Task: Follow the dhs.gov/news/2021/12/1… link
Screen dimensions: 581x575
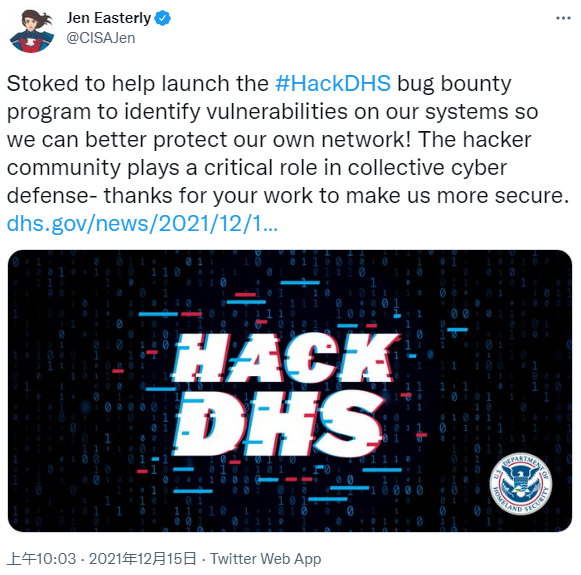Action: click(x=142, y=224)
